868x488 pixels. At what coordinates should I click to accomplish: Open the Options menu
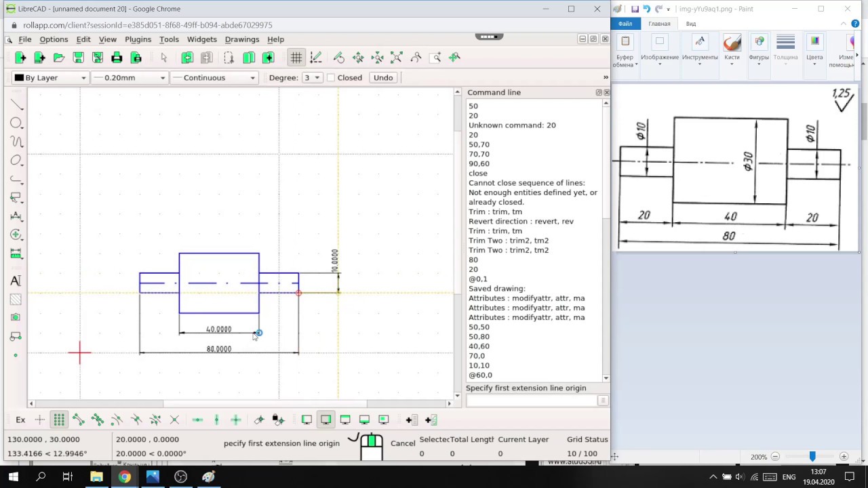54,39
